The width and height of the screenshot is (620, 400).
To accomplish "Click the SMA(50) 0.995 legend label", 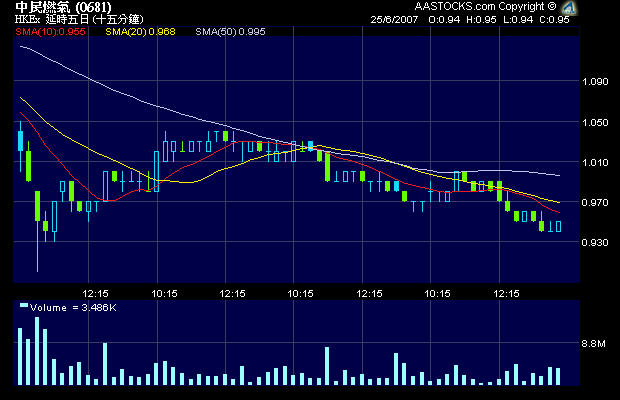I will 231,32.
